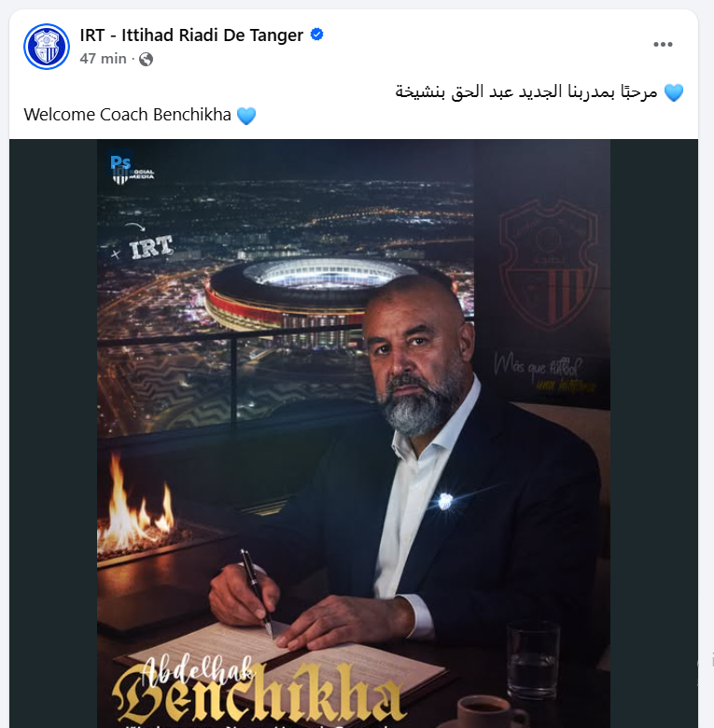714x728 pixels.
Task: Click the Ps social media logo in the poster
Action: click(x=131, y=168)
